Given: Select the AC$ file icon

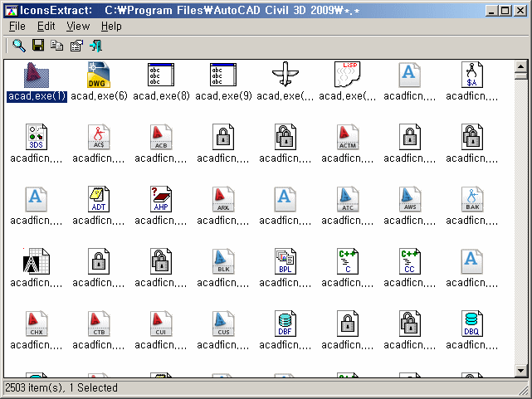Looking at the screenshot, I should [x=99, y=137].
